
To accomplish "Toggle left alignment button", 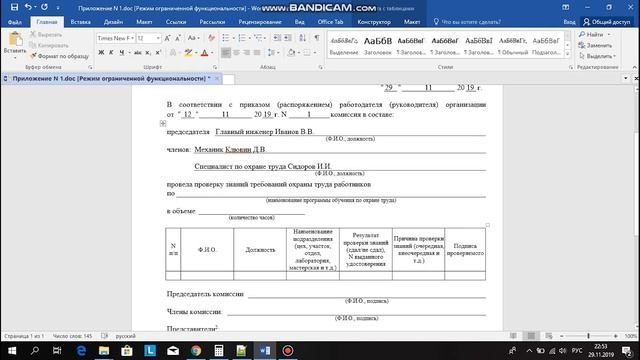I will tap(225, 53).
